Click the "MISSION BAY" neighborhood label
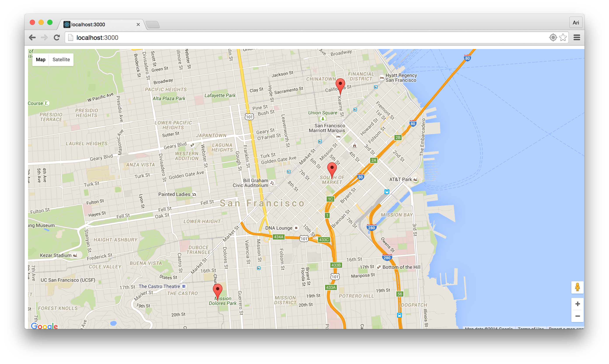The height and width of the screenshot is (364, 609). click(397, 215)
